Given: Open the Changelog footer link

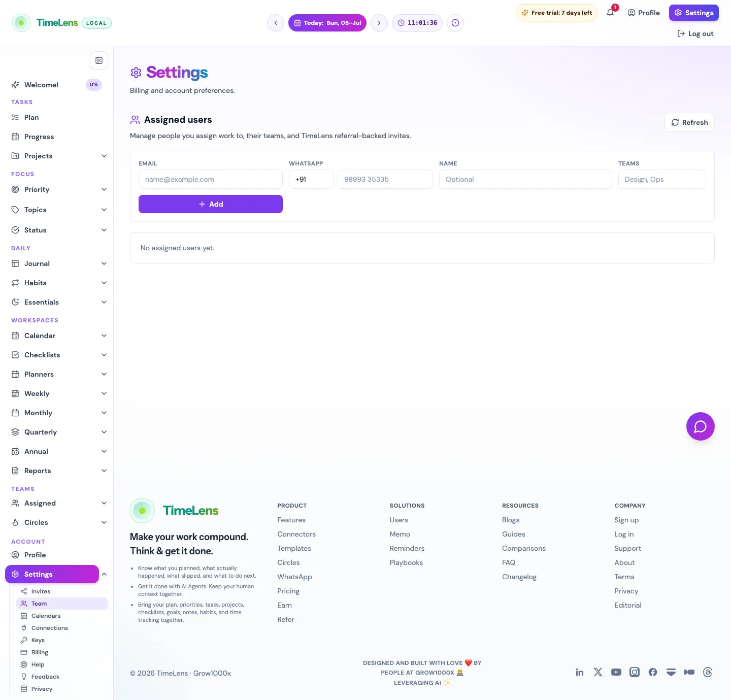Looking at the screenshot, I should (519, 577).
